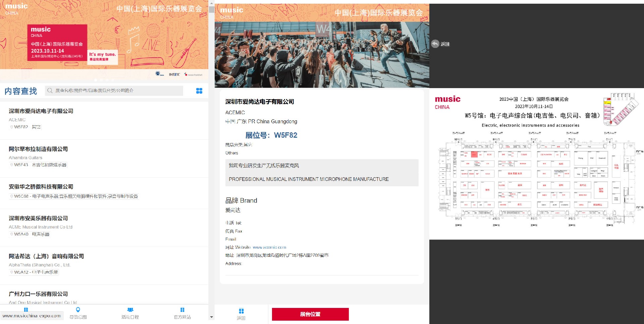This screenshot has width=644, height=324.
Task: Open the 活动日程 schedule tab
Action: [130, 313]
